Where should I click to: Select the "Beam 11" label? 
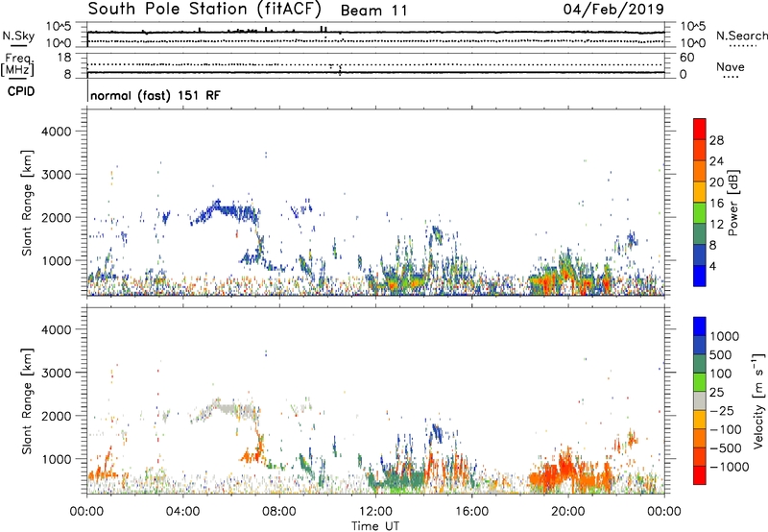point(373,11)
